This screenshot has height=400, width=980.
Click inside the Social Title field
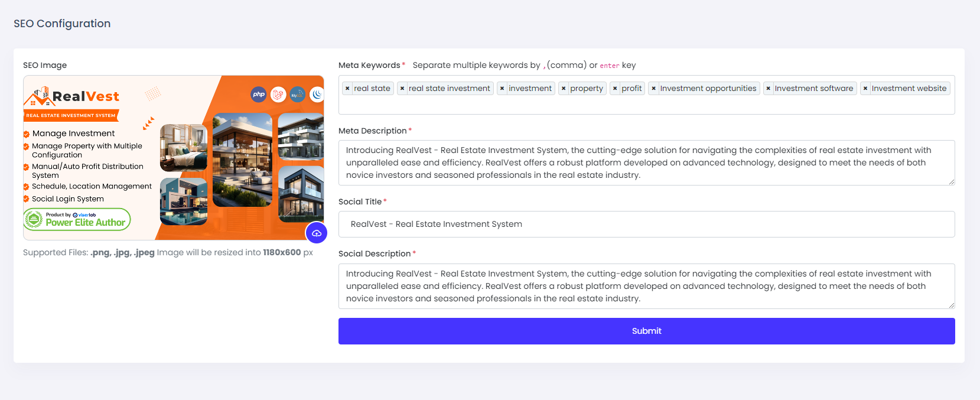tap(646, 225)
